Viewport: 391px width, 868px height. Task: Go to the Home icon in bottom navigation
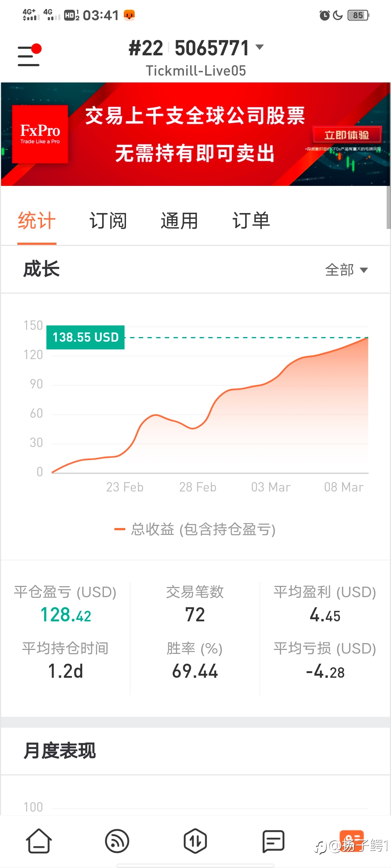[39, 841]
